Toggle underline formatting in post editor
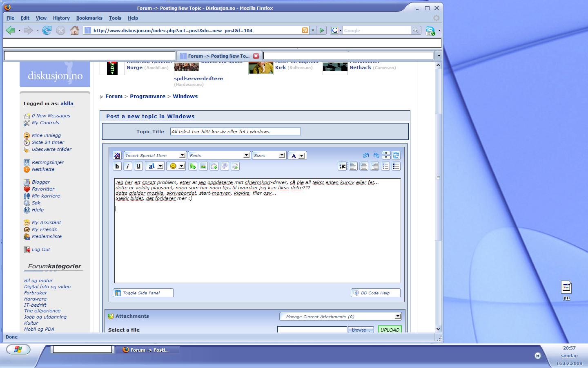Screen dimensions: 588x368 coord(138,166)
